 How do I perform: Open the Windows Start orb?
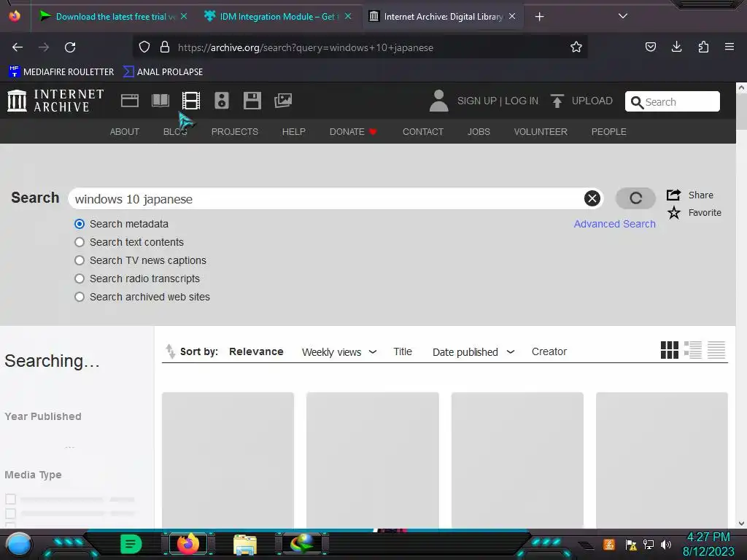(19, 544)
